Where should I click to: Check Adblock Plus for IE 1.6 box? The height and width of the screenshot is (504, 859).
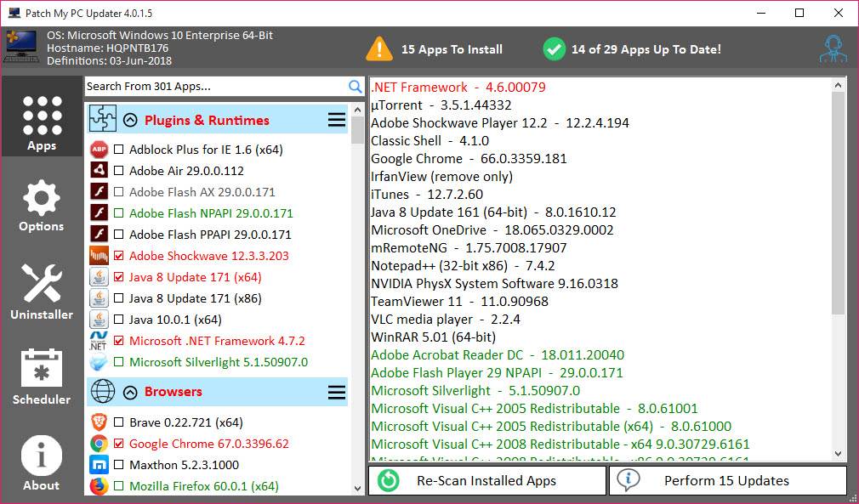[x=119, y=150]
